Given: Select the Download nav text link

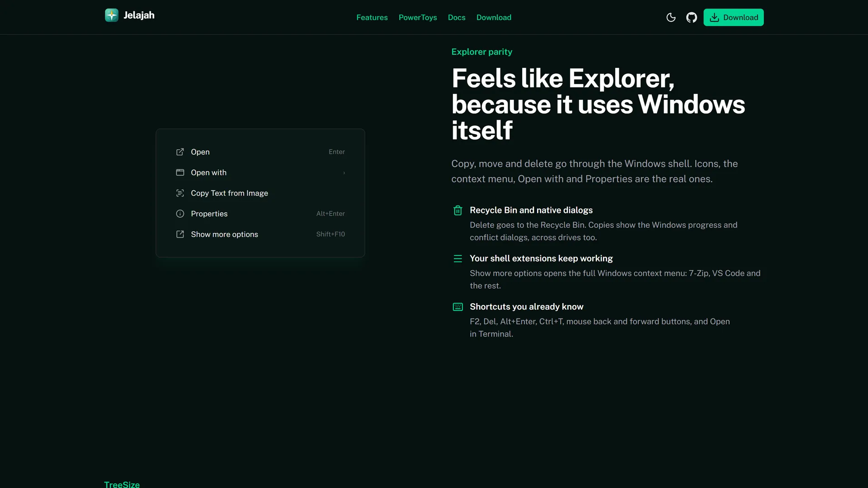Looking at the screenshot, I should pyautogui.click(x=493, y=17).
